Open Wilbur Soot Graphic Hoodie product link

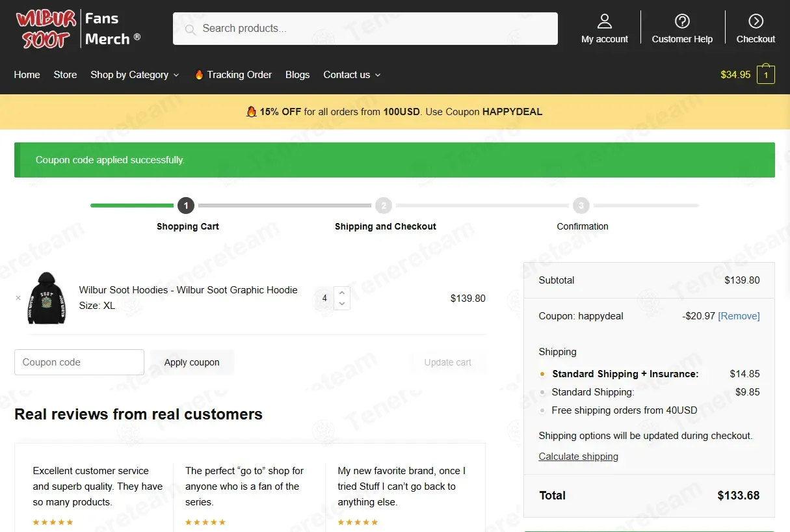tap(188, 290)
